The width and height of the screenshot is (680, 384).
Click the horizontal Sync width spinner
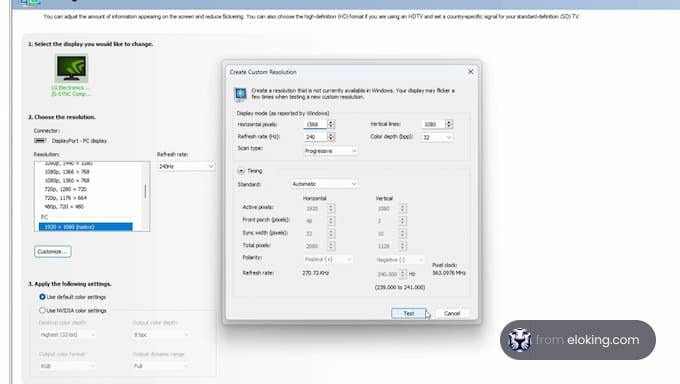331,233
